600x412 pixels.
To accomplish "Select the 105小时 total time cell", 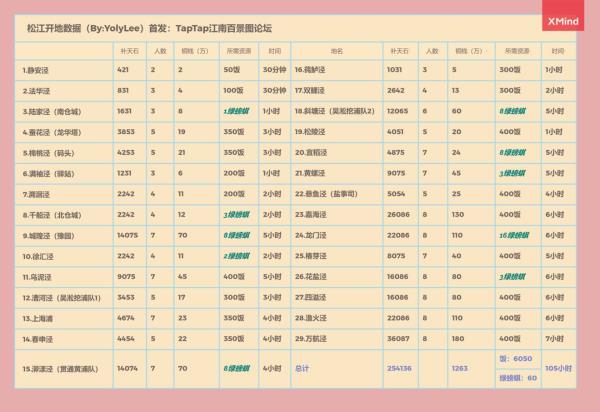I will click(x=557, y=368).
